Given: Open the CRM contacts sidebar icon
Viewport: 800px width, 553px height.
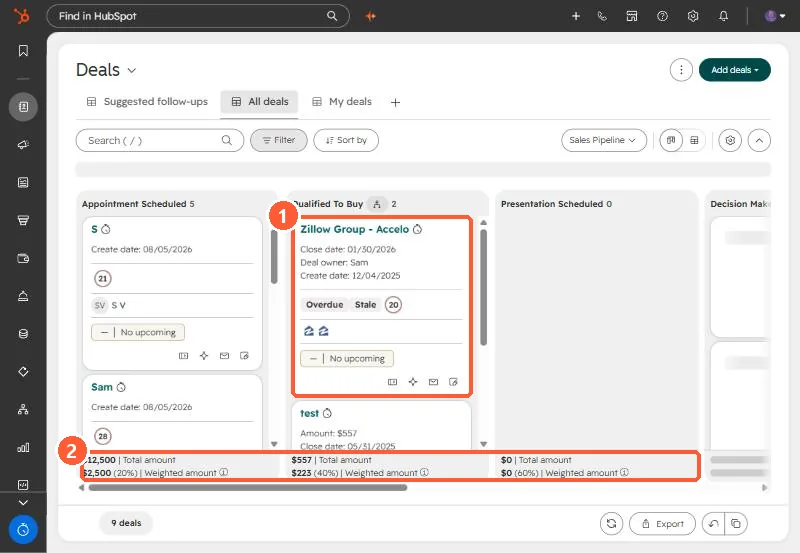Looking at the screenshot, I should click(23, 107).
